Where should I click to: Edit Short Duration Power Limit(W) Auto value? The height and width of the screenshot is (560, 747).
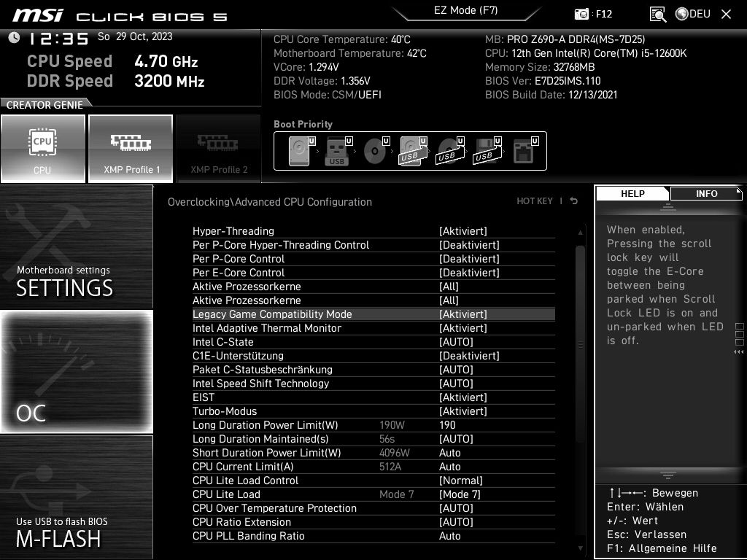point(449,452)
